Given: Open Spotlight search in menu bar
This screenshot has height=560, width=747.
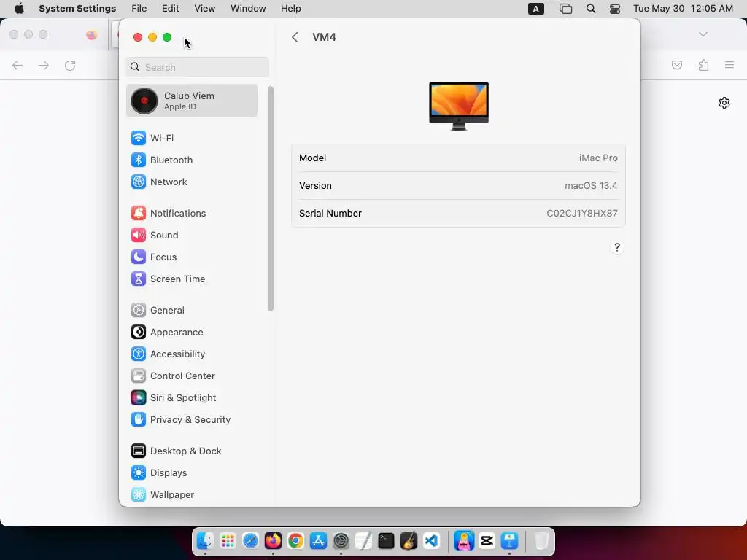Looking at the screenshot, I should 591,9.
